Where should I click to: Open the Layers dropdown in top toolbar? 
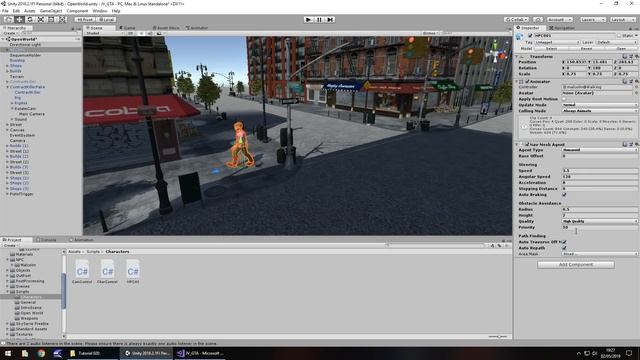point(592,19)
